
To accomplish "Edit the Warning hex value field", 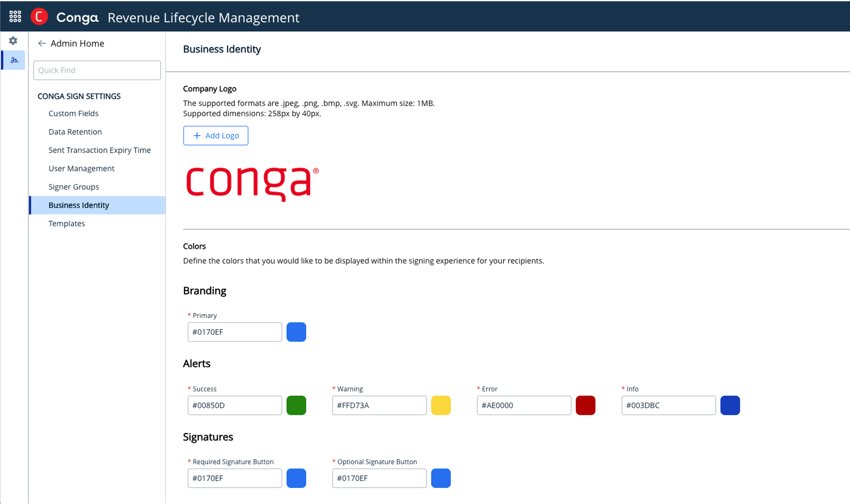I will tap(379, 405).
